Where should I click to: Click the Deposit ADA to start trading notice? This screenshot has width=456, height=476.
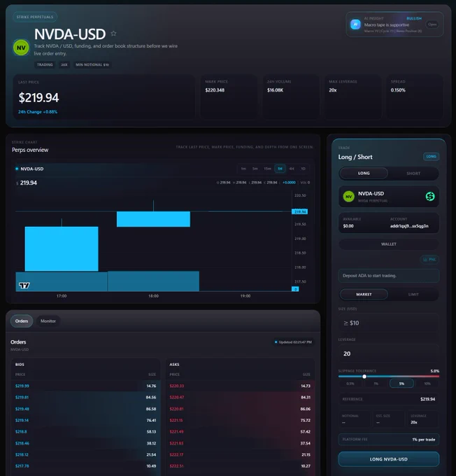(x=389, y=276)
